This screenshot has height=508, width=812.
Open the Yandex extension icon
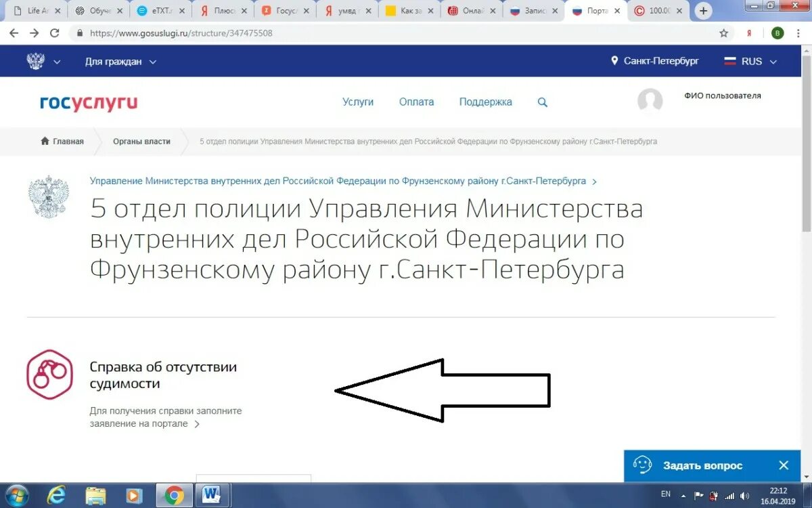(x=749, y=33)
